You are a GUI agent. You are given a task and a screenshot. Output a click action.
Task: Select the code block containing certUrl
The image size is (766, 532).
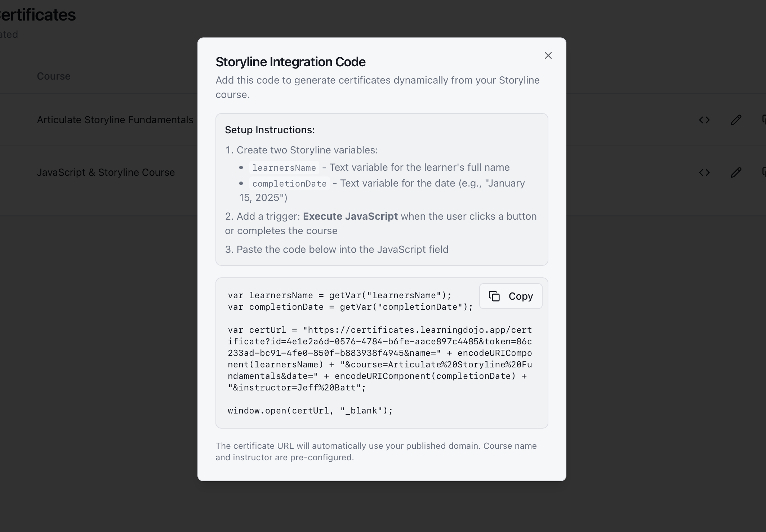378,359
